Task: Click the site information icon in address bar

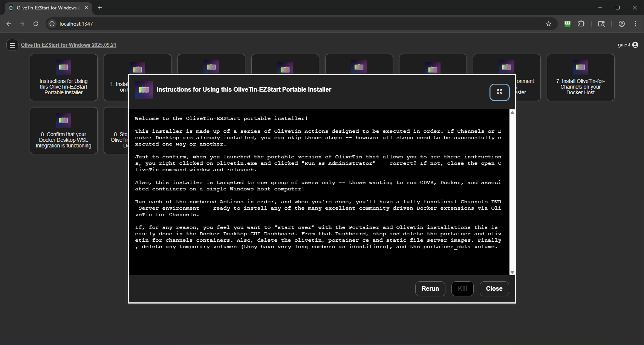Action: click(52, 24)
